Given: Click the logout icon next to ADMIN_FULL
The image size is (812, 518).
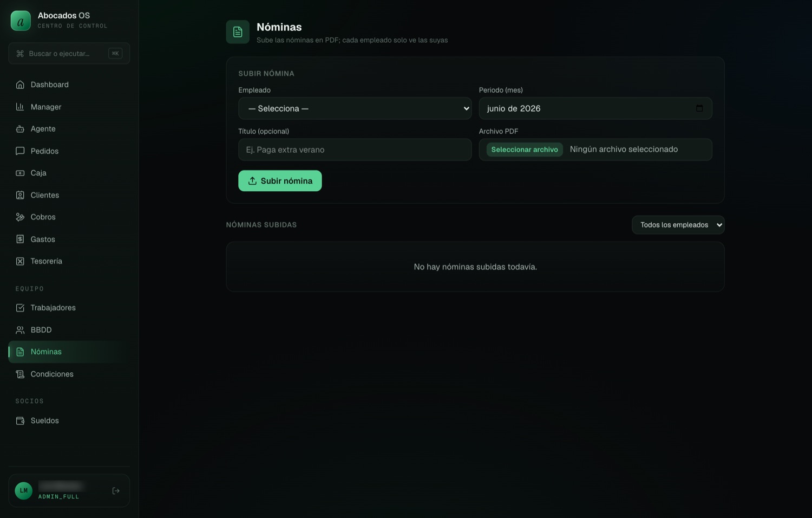Looking at the screenshot, I should [x=116, y=491].
